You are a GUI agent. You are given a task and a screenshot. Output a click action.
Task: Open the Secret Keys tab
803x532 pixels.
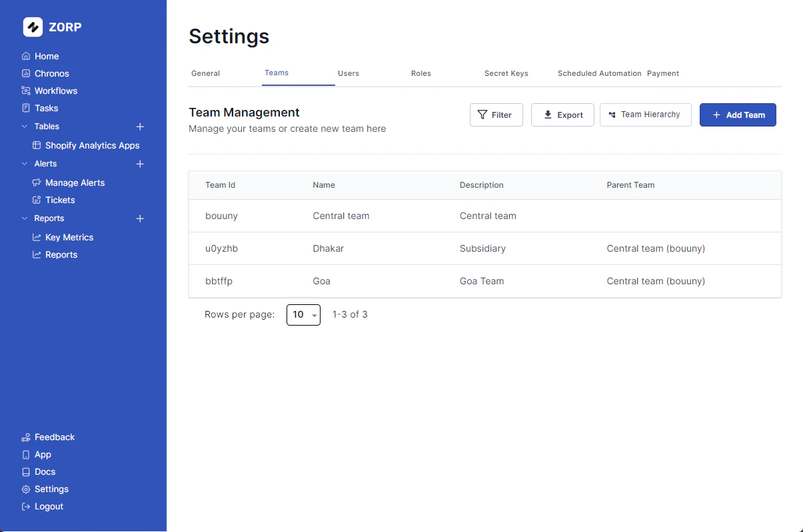click(x=506, y=73)
